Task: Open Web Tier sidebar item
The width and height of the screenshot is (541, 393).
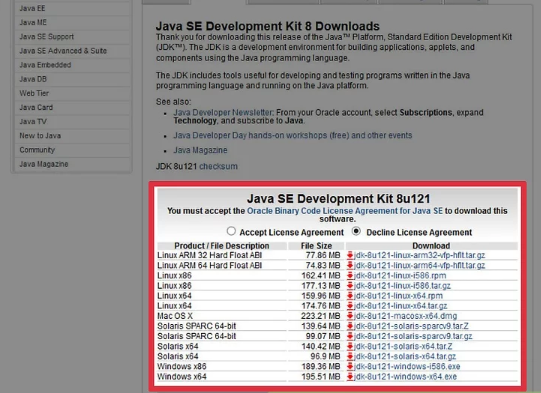Action: (34, 93)
